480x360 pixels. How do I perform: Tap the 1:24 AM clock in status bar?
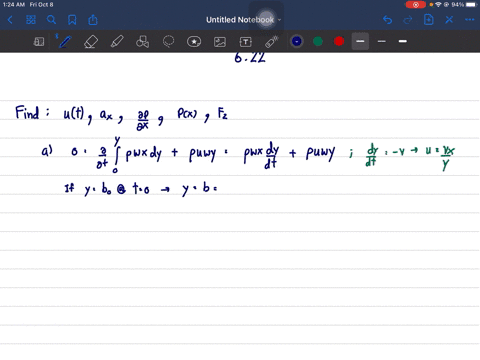click(14, 5)
